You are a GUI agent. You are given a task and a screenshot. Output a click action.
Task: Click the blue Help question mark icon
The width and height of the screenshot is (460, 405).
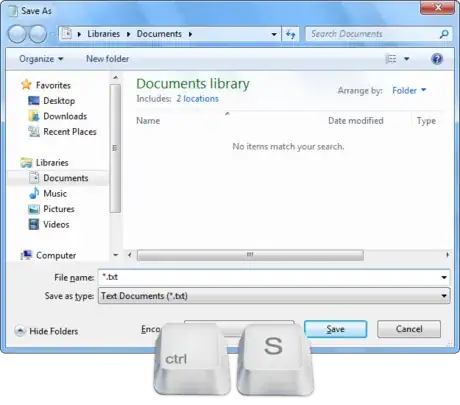pyautogui.click(x=437, y=59)
